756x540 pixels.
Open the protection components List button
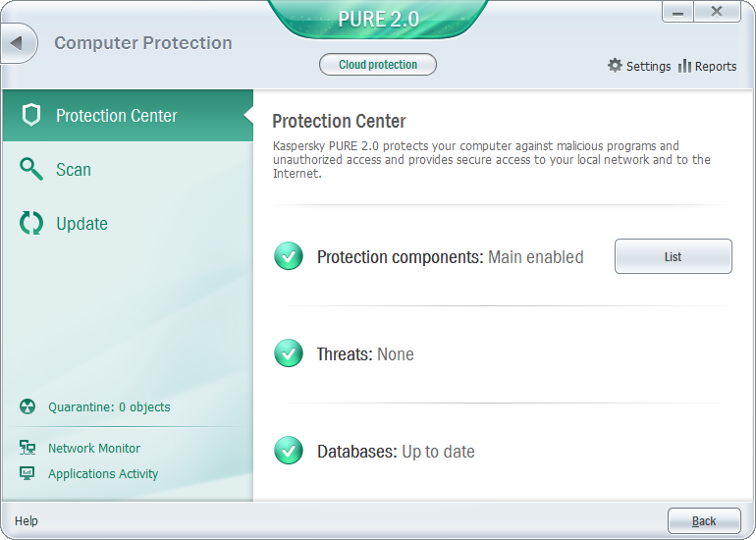pyautogui.click(x=673, y=256)
